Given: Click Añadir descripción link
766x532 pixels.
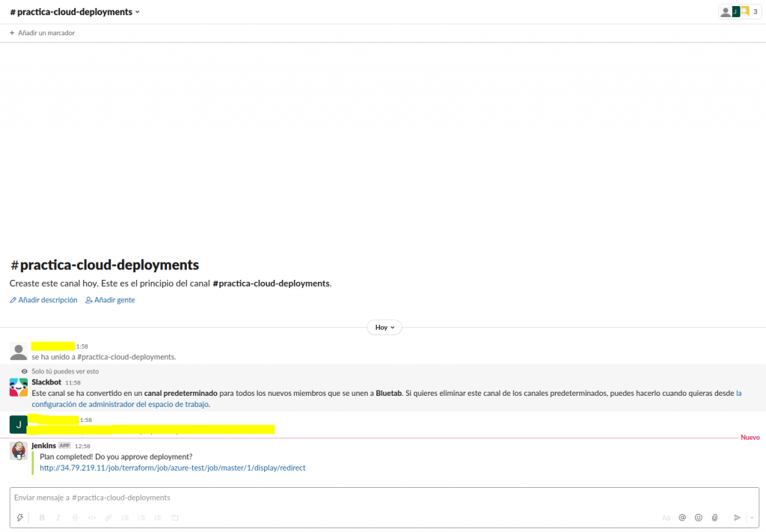Looking at the screenshot, I should click(43, 300).
